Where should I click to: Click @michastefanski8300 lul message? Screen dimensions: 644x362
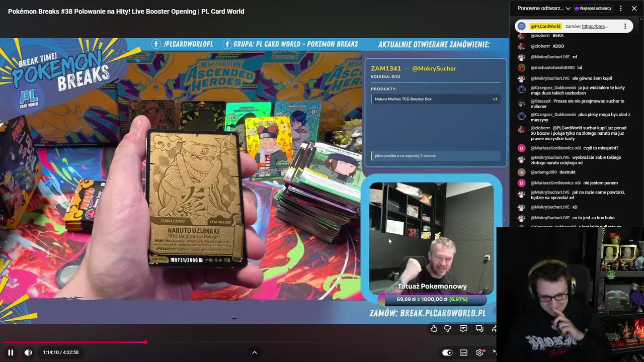[556, 67]
